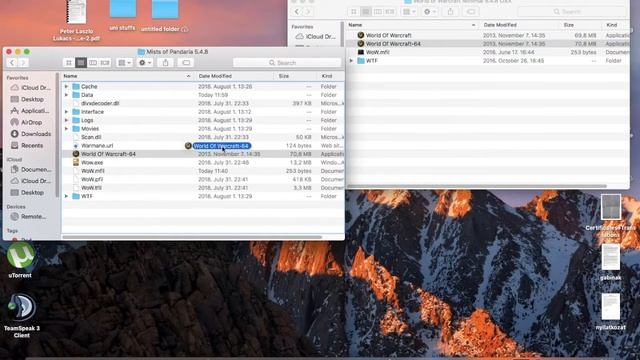Go back in the rear Finder window
The image size is (640, 360).
(x=297, y=11)
